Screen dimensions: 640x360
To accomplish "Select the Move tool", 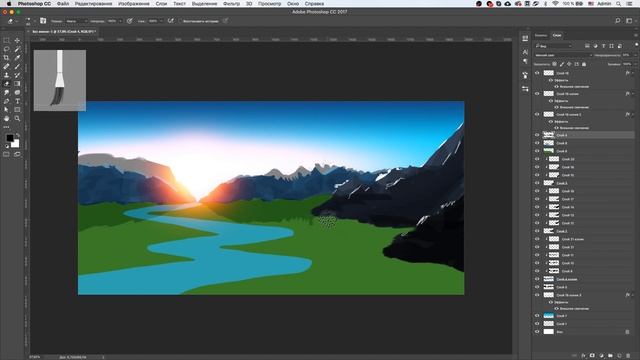I will coord(17,40).
